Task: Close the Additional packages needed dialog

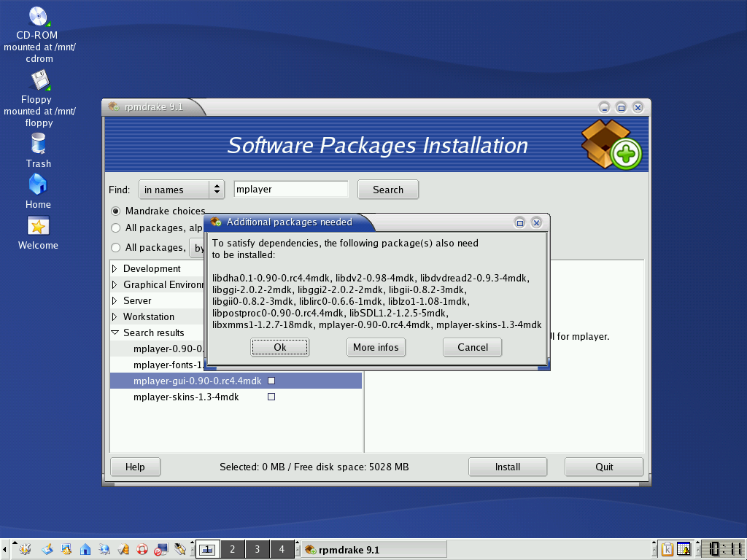Action: coord(536,222)
